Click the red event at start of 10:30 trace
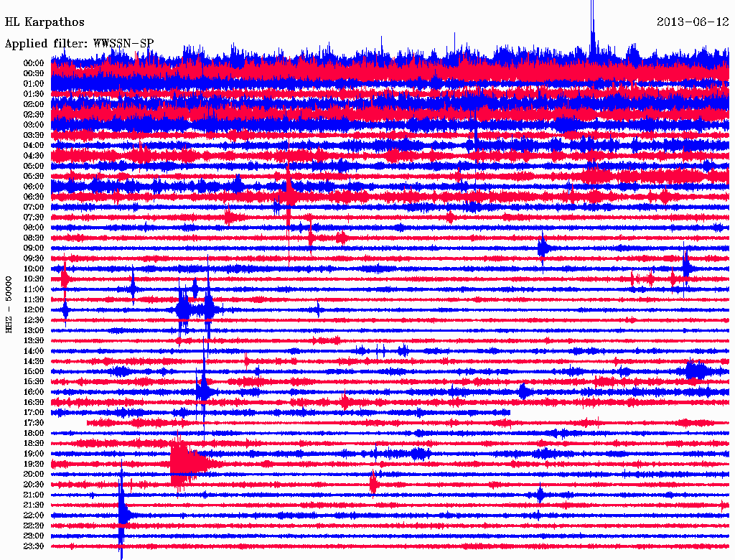The image size is (735, 560). click(x=65, y=279)
